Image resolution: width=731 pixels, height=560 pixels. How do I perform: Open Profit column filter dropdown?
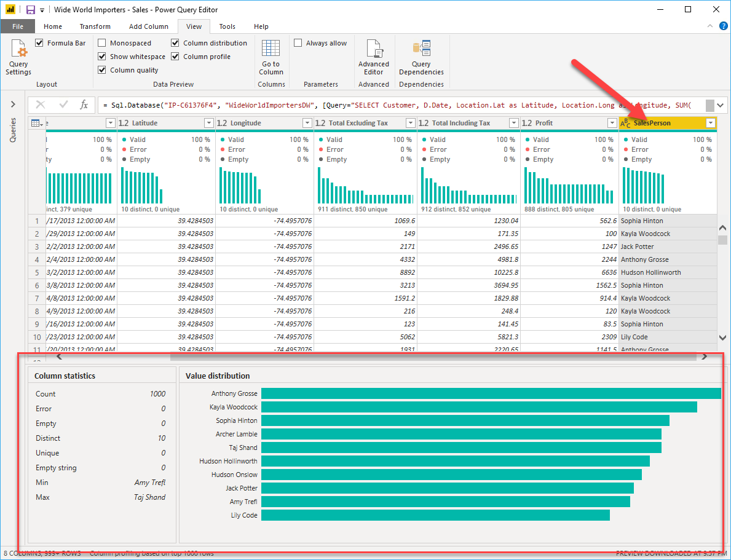tap(612, 123)
